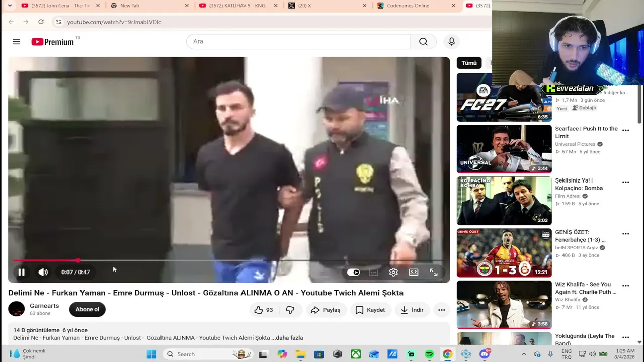
Task: Expand description with ...daha fazla
Action: coord(287,338)
